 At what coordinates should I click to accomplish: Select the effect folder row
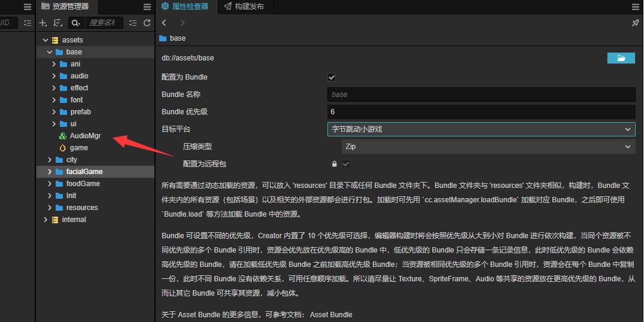point(95,88)
